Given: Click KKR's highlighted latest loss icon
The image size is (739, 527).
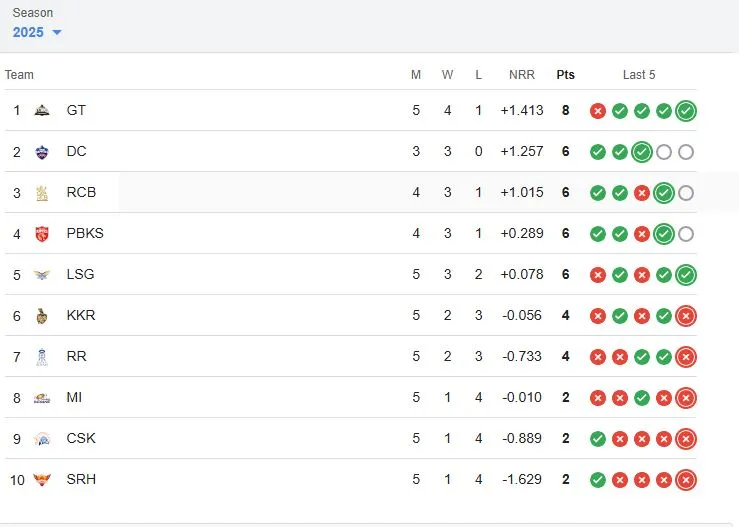Looking at the screenshot, I should (x=686, y=316).
